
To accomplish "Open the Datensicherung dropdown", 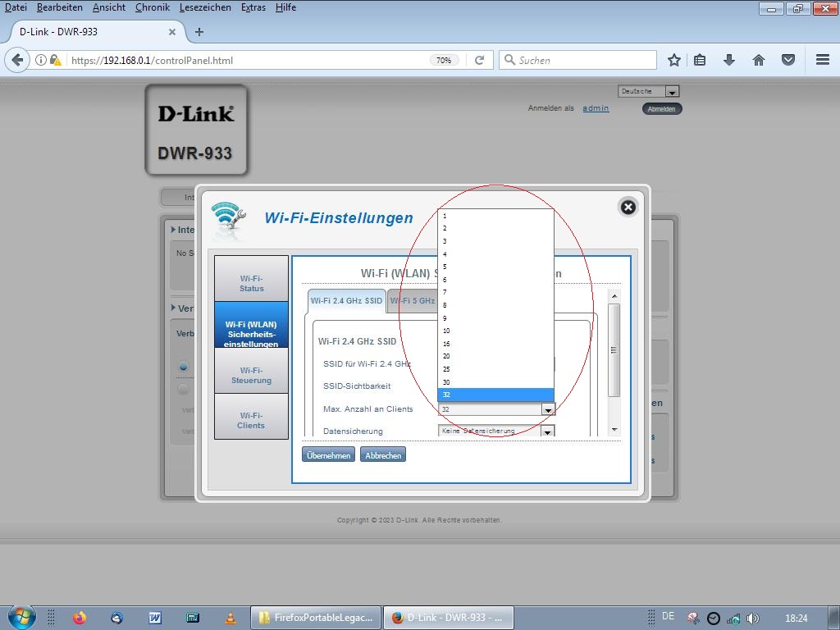I will 496,431.
